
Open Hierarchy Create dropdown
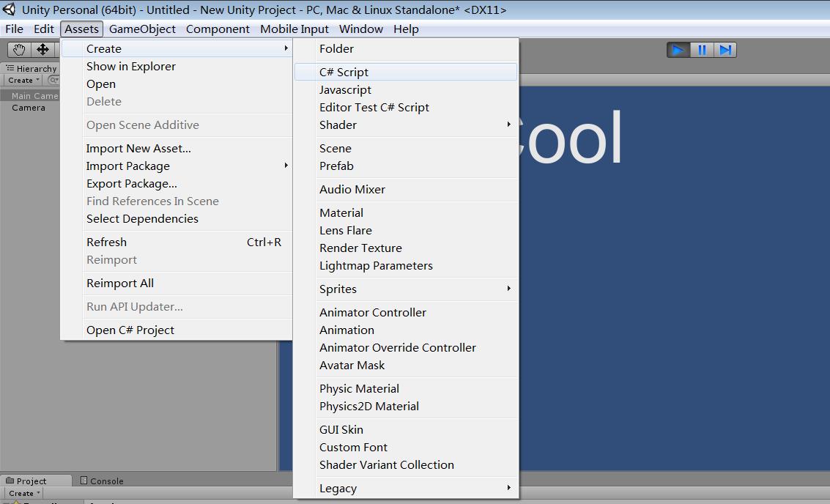(24, 80)
